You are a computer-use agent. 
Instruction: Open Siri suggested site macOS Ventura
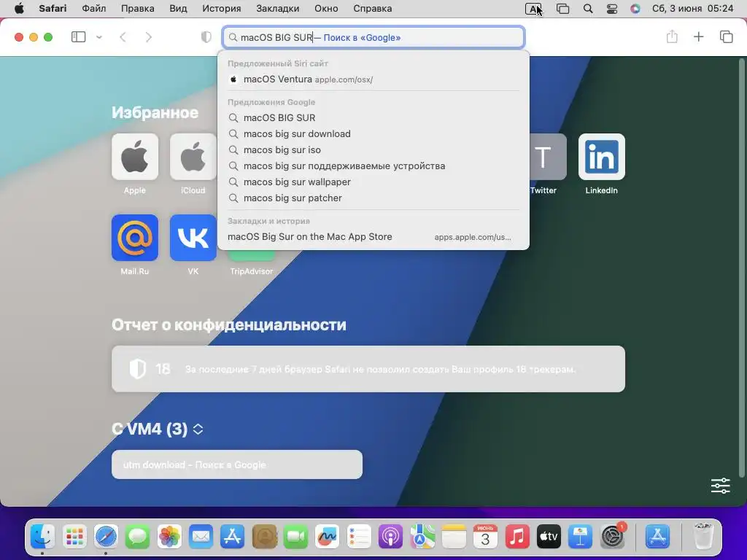373,79
